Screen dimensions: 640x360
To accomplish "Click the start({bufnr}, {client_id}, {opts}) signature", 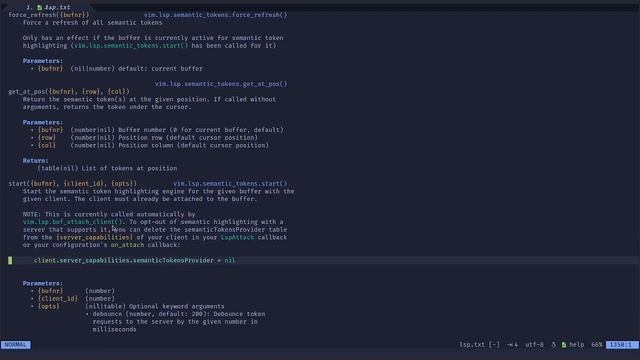I will click(72, 184).
